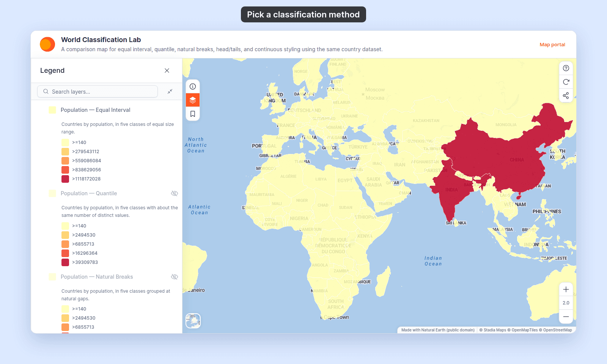Open the OpenStreetMap attribution link
Viewport: 607px width, 364px height.
(555, 330)
